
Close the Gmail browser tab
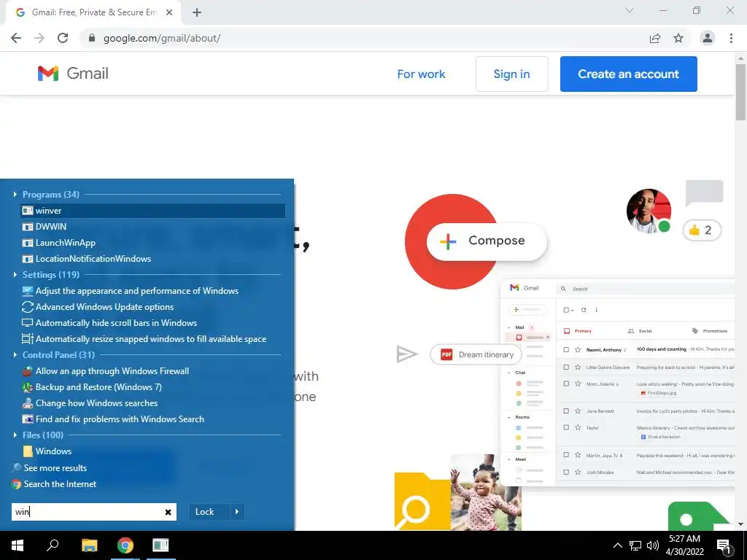pyautogui.click(x=169, y=12)
